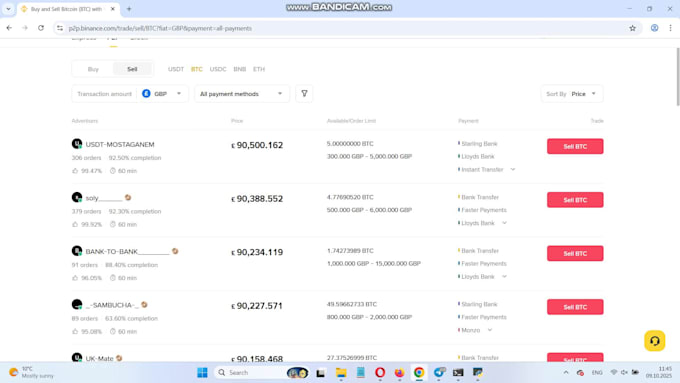Expand soly payment methods chevron
The image size is (680, 383).
(504, 223)
